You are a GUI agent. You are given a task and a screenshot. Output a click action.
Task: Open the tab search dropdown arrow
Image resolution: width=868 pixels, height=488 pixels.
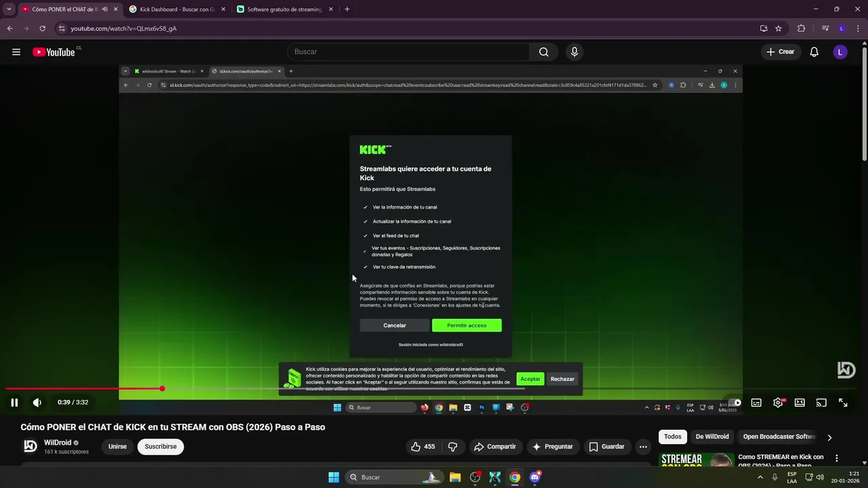(9, 9)
